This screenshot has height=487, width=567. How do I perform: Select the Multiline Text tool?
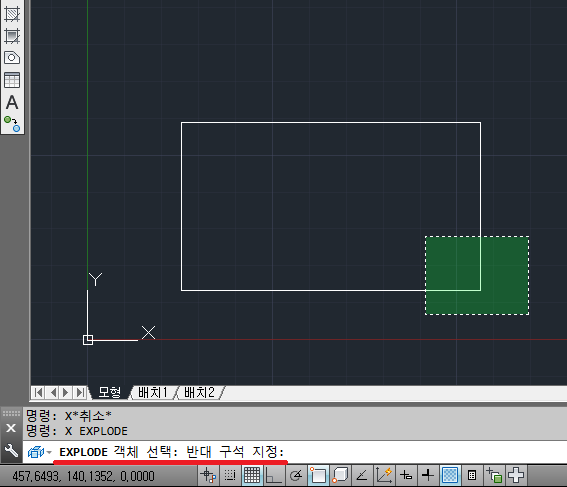tap(12, 102)
